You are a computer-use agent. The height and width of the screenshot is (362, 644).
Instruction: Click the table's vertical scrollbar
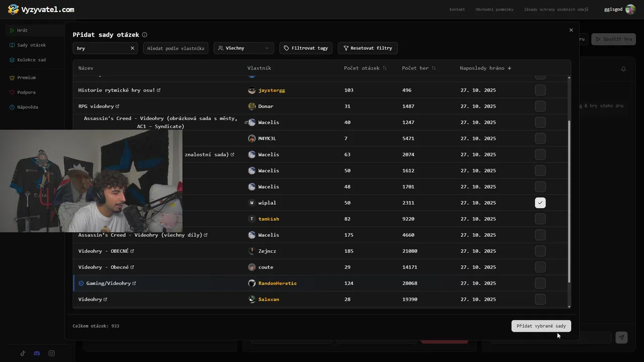[x=569, y=201]
